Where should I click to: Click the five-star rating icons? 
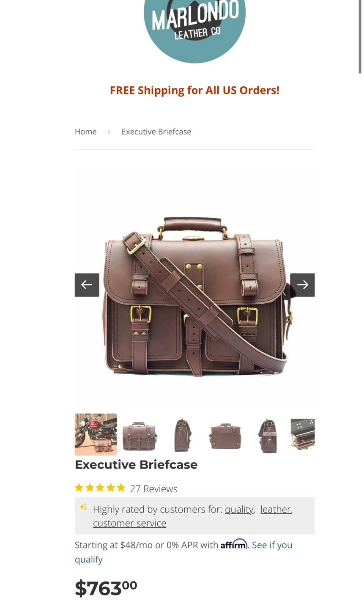(x=100, y=488)
